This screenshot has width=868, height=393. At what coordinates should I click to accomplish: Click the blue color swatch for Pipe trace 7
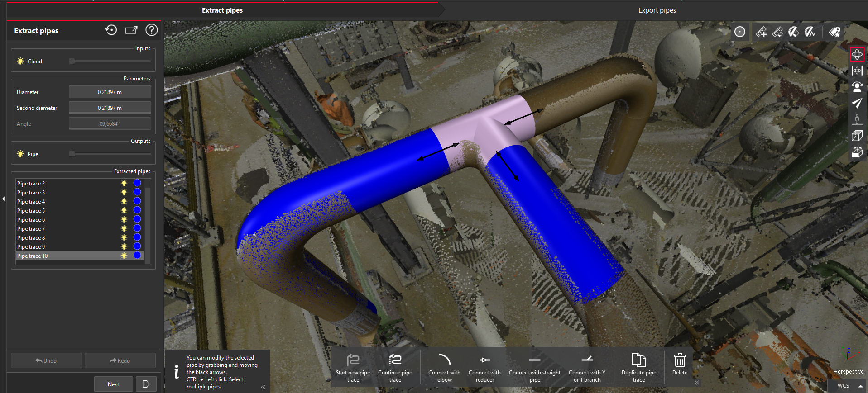point(137,229)
